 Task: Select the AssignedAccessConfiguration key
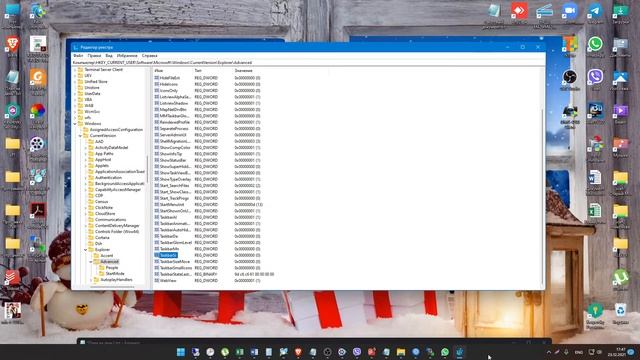tap(116, 129)
